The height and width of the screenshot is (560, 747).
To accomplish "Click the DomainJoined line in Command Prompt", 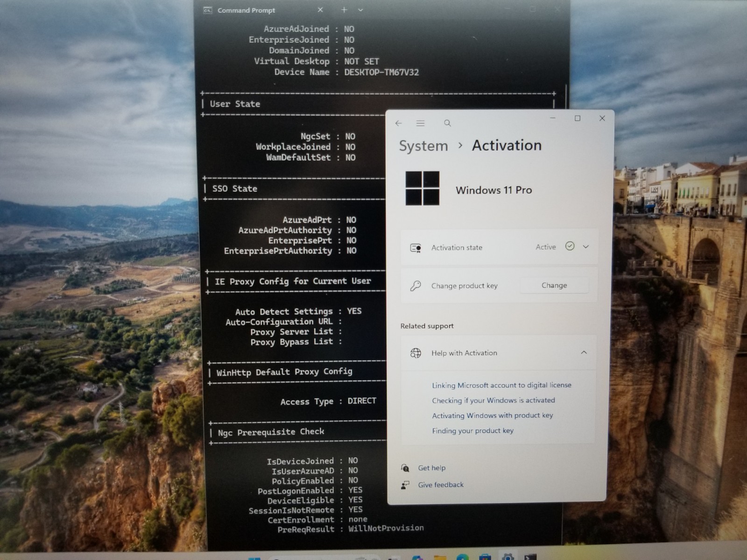I will tap(311, 50).
